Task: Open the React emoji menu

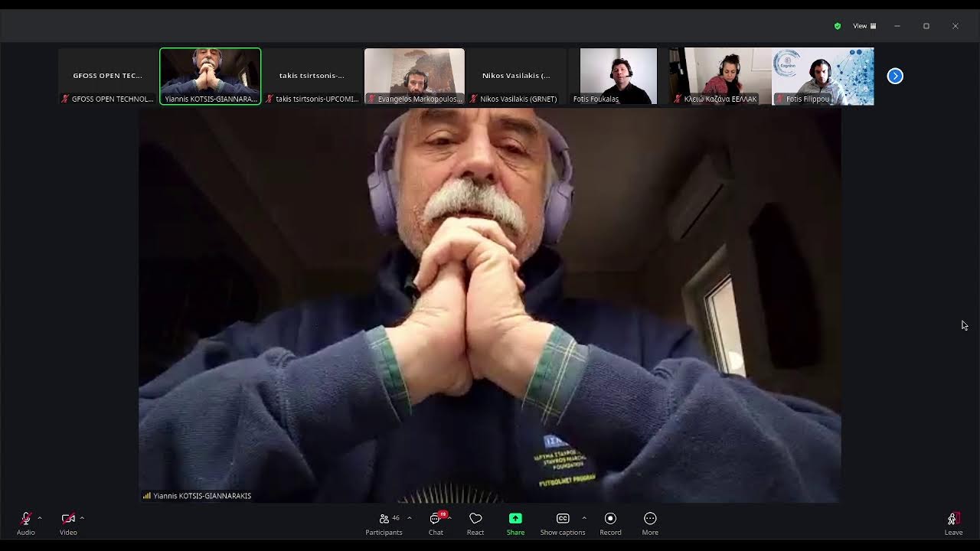Action: (475, 523)
